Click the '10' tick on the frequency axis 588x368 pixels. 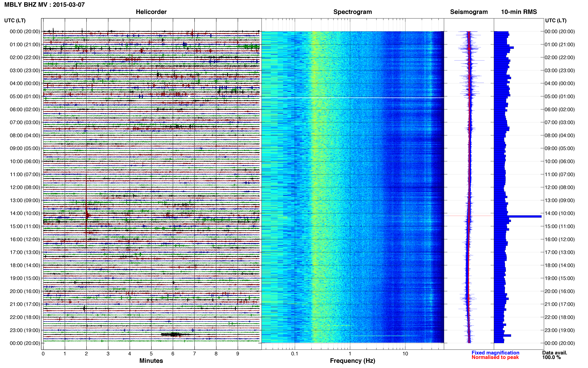pos(405,354)
